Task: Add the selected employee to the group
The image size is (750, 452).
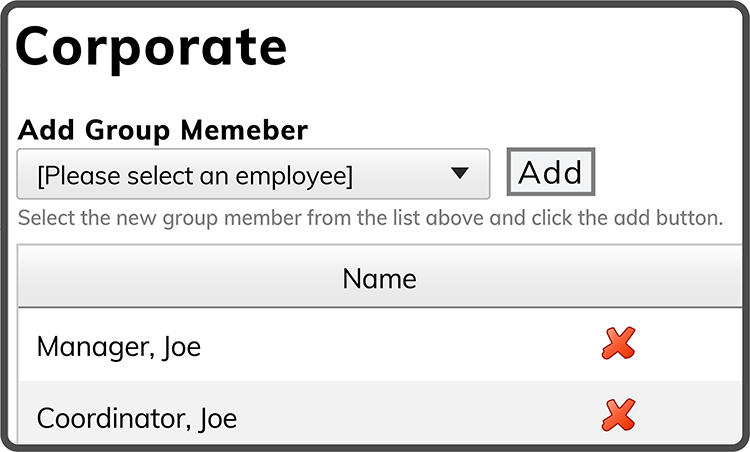Action: click(x=551, y=172)
